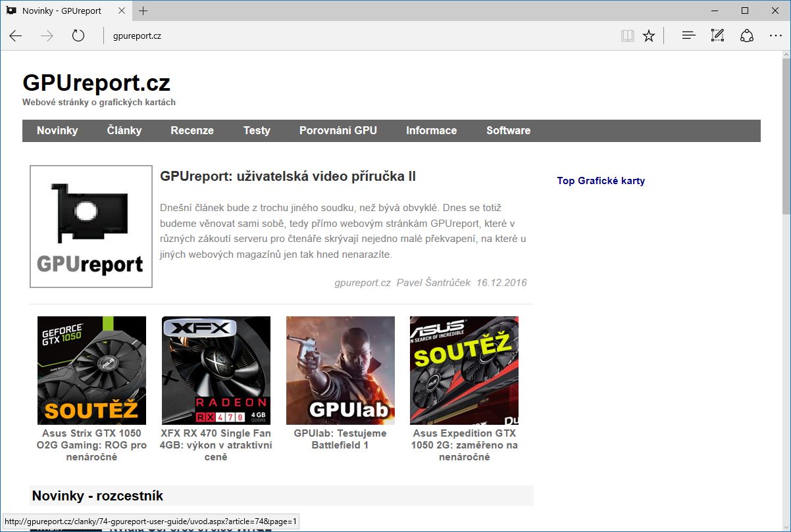Image resolution: width=791 pixels, height=532 pixels.
Task: Click author name Pavel Šantrůček
Action: click(434, 283)
